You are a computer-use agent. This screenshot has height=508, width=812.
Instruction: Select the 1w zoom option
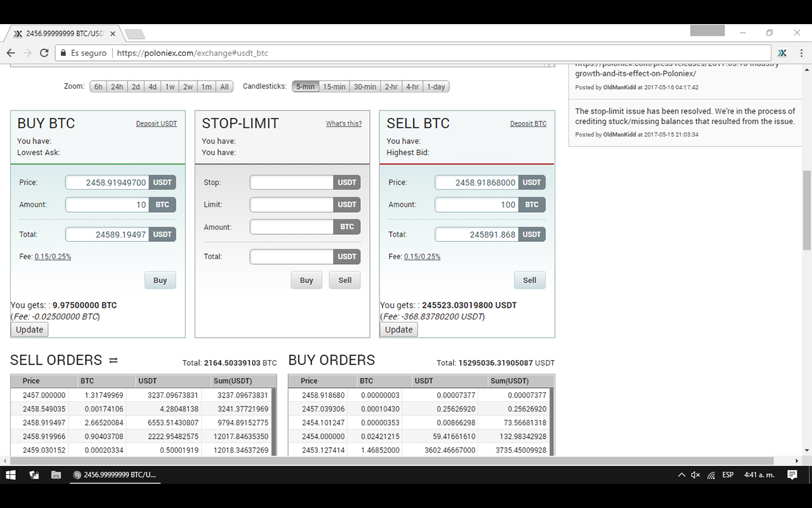pyautogui.click(x=170, y=86)
